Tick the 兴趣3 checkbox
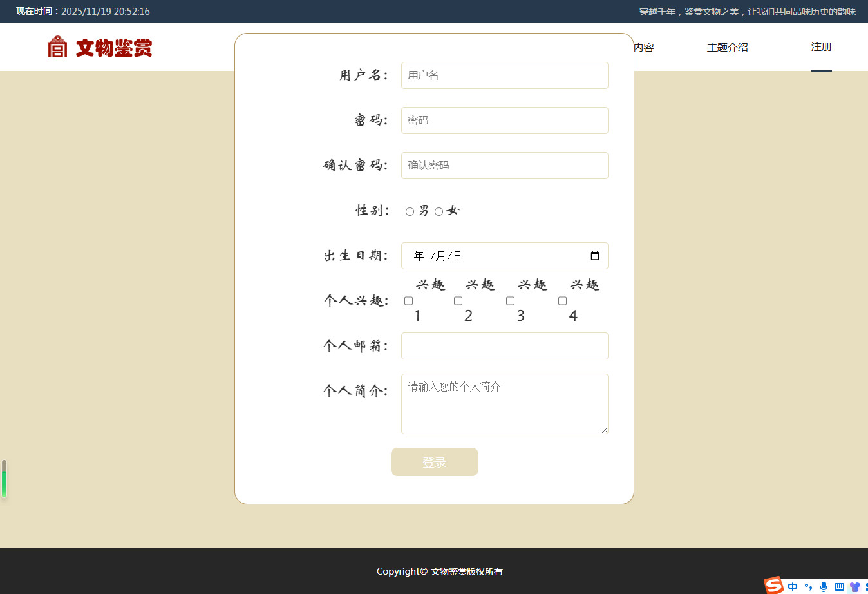Viewport: 868px width, 594px height. coord(510,301)
